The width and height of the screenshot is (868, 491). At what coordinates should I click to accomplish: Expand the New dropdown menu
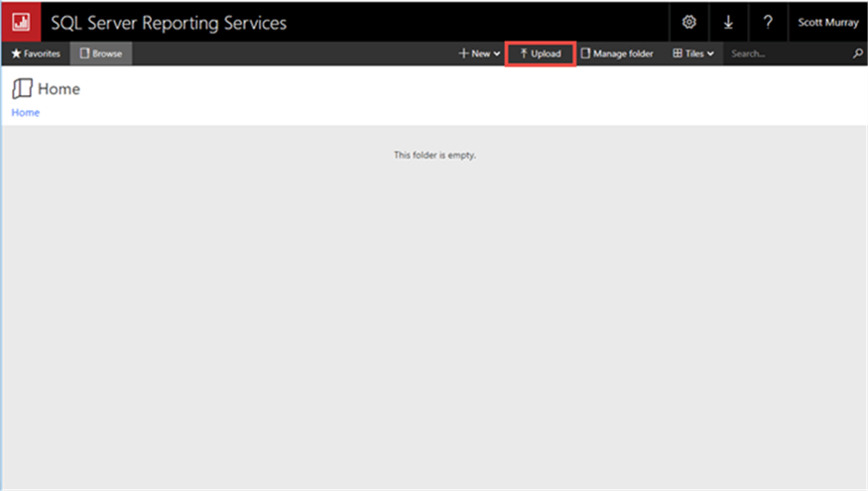point(479,54)
